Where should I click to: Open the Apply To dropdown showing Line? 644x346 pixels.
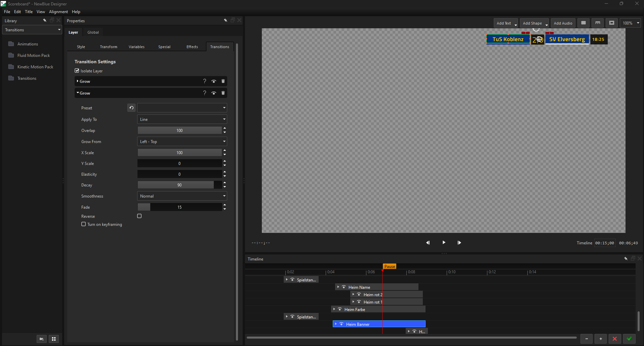coord(182,119)
